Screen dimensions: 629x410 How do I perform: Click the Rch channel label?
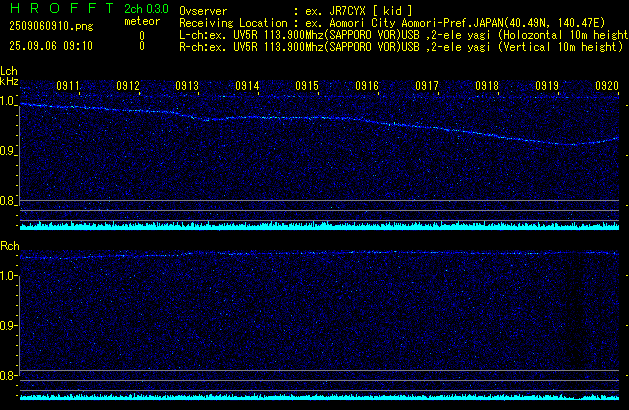10,246
